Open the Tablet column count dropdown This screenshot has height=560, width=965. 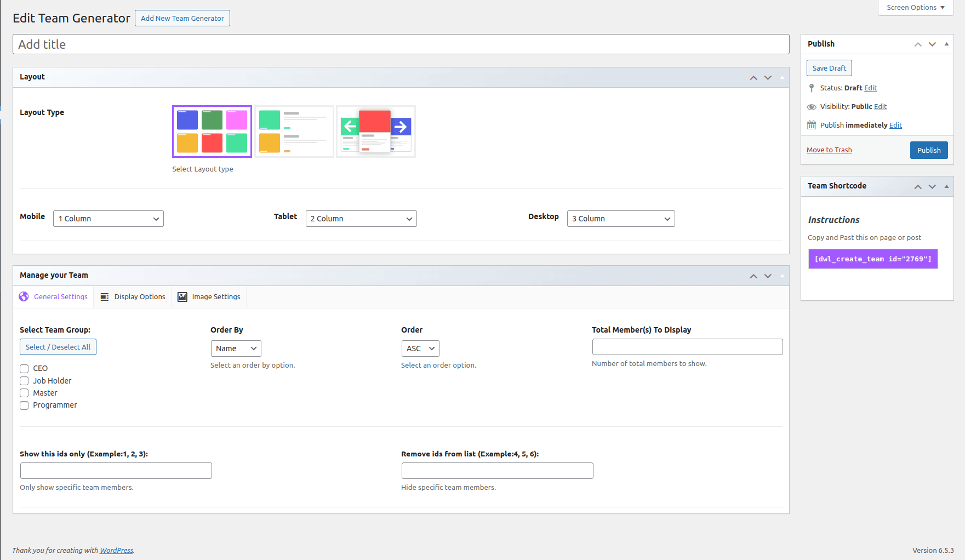pos(361,218)
